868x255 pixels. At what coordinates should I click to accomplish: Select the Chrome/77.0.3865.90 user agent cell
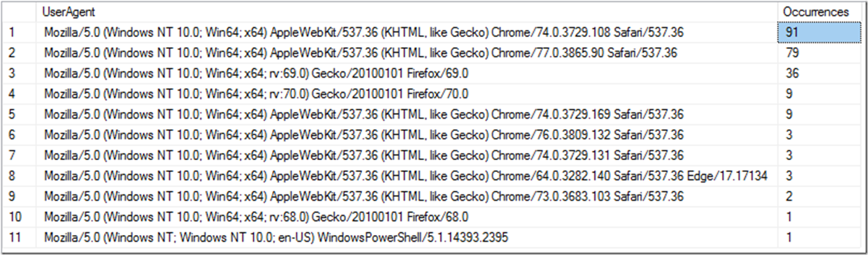click(x=360, y=53)
